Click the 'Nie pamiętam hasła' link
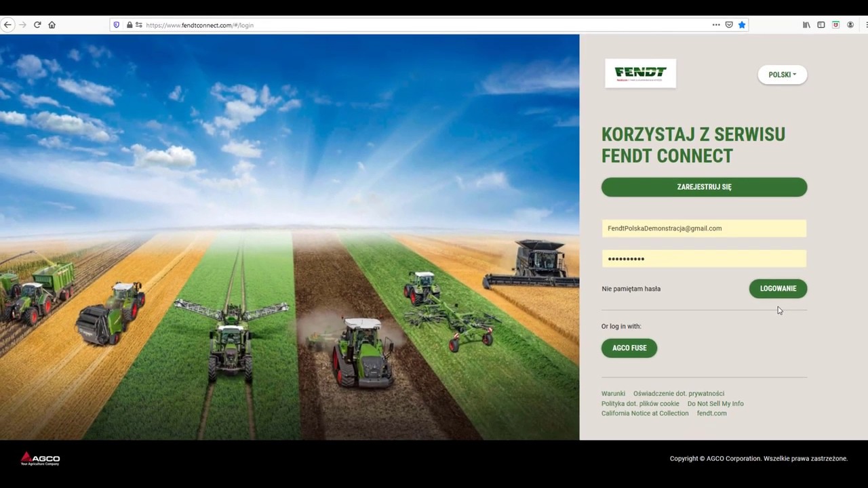Screen dimensions: 868x488 (x=631, y=289)
